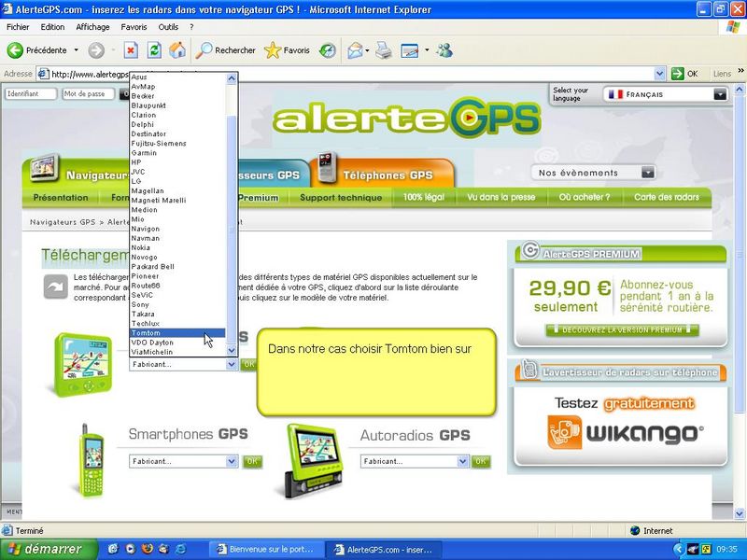Click the Wikango banner logo
This screenshot has height=560, width=747.
626,433
